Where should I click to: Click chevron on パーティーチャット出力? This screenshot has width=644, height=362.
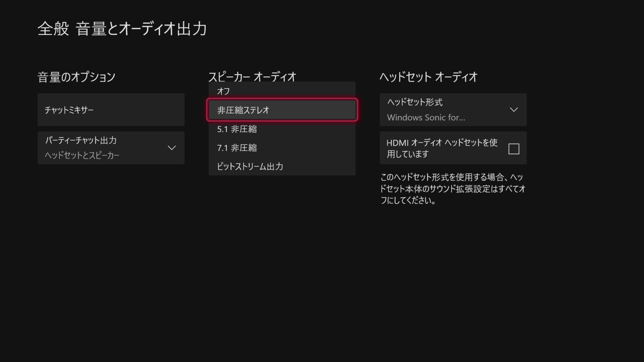click(172, 148)
